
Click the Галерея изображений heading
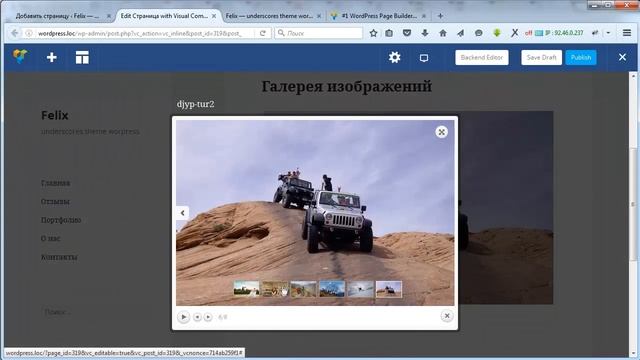coord(347,87)
